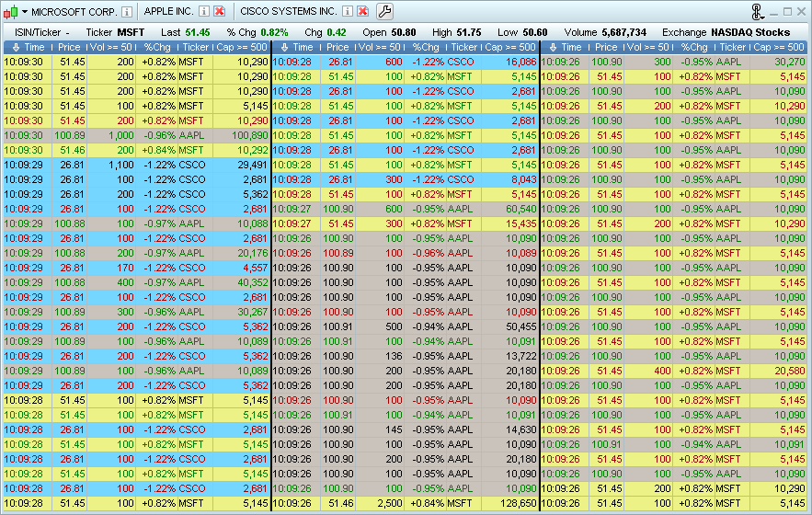The height and width of the screenshot is (515, 812).
Task: Select the AAPL row with cap 10,091 in the right panel
Action: click(x=674, y=444)
